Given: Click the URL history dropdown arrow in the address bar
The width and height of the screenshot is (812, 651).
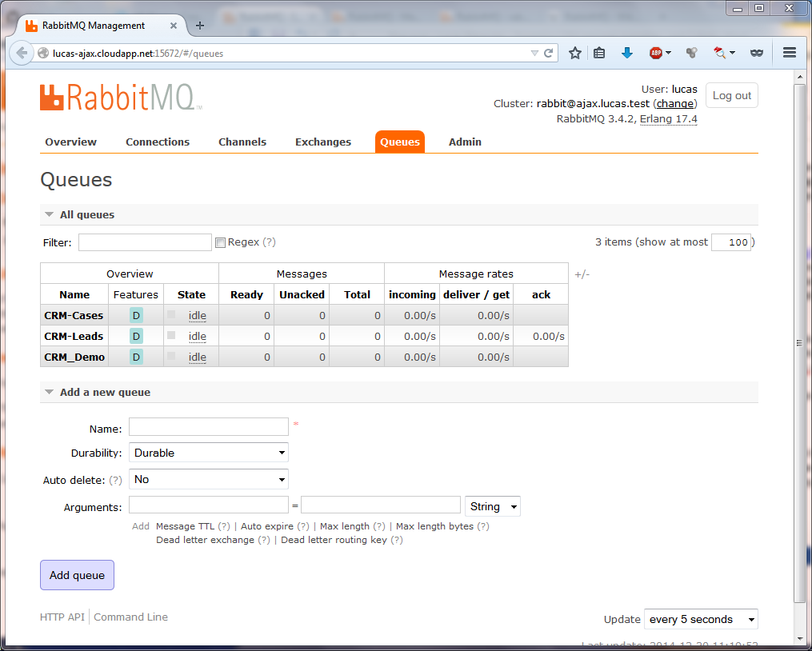Looking at the screenshot, I should tap(534, 53).
